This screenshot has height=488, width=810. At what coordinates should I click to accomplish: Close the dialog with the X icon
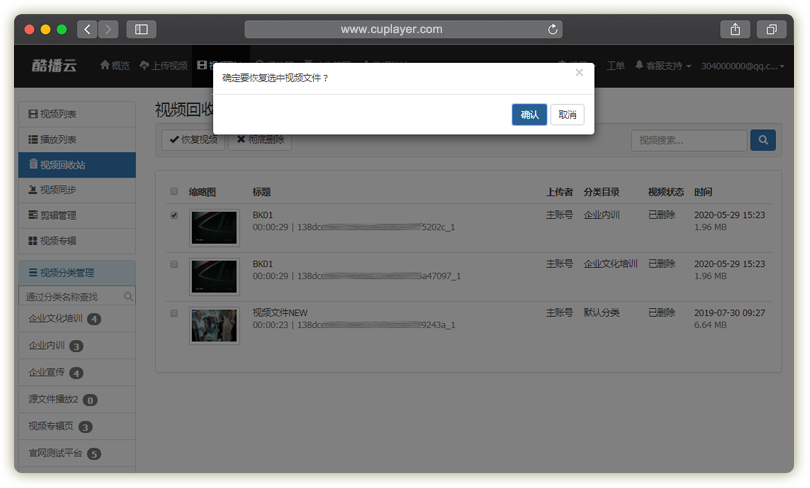click(579, 73)
